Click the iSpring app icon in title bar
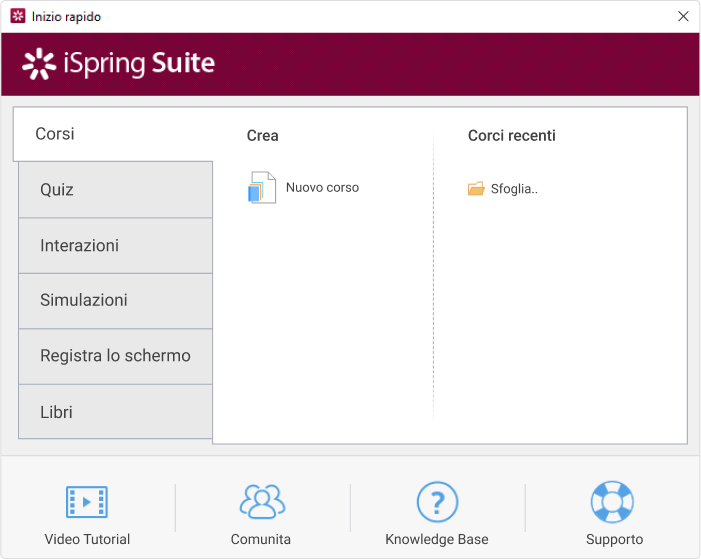The width and height of the screenshot is (701, 559). (18, 16)
